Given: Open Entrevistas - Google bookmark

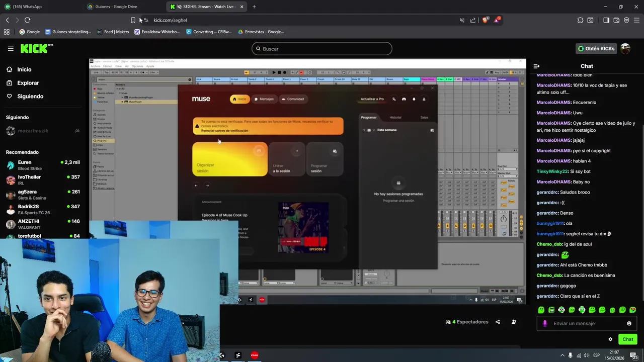Looking at the screenshot, I should (x=261, y=32).
